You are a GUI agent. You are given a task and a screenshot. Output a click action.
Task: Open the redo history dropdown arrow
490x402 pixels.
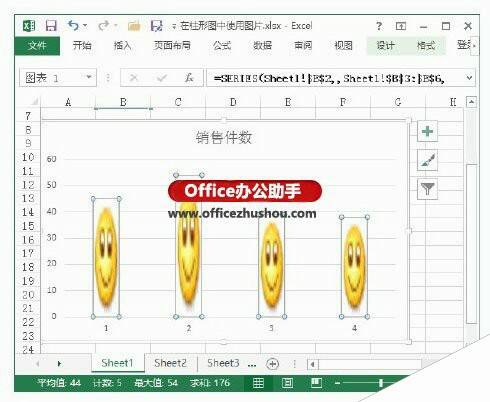pos(116,26)
